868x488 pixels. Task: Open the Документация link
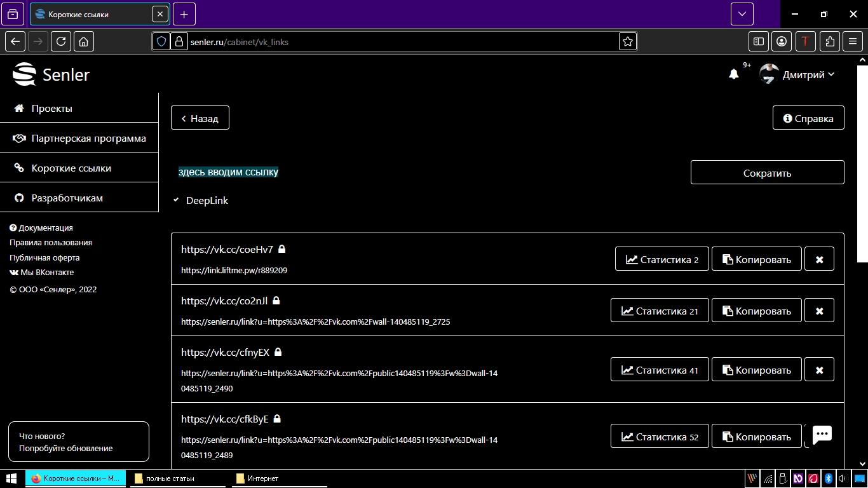click(x=41, y=227)
